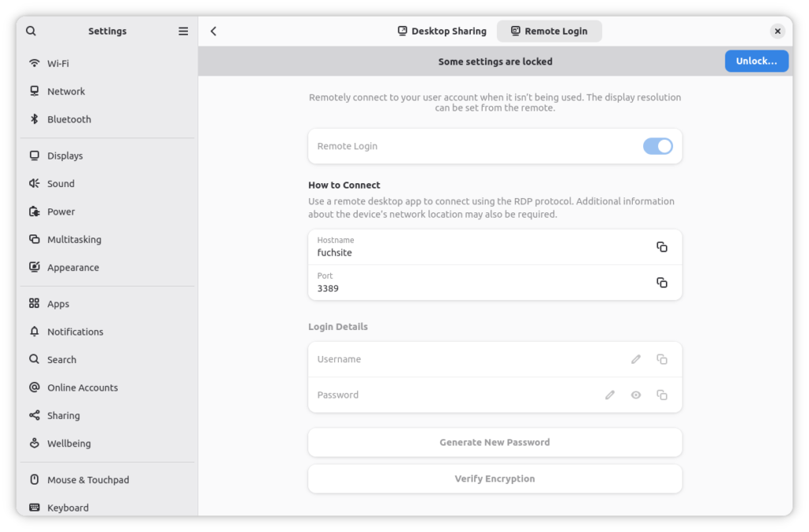The width and height of the screenshot is (809, 532).
Task: Go back with the left chevron
Action: (213, 31)
